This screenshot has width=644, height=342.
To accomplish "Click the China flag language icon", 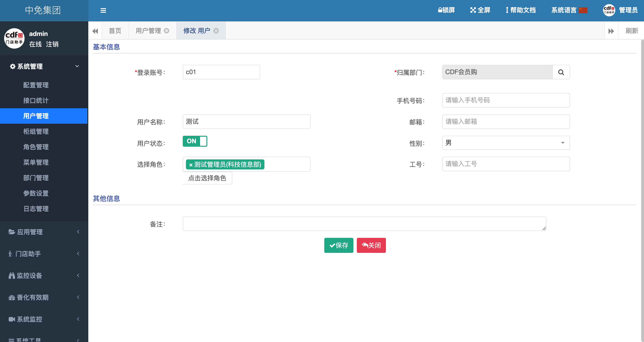I will [x=583, y=10].
